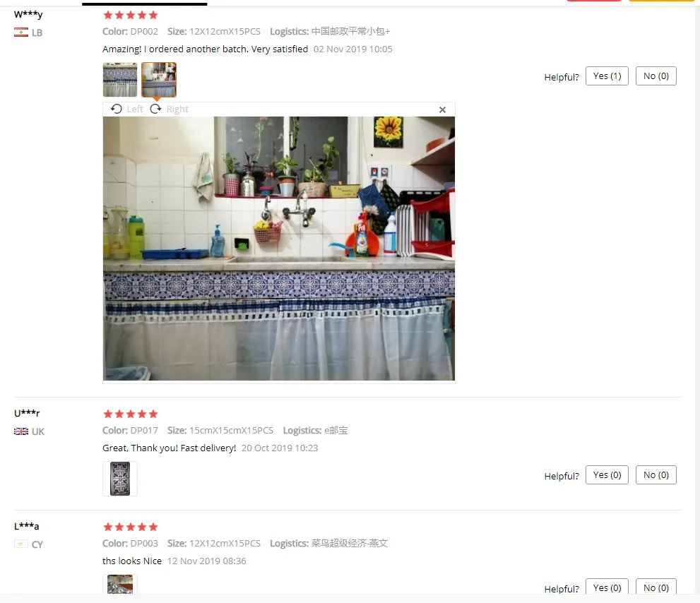Click the Cyprus flag icon beside CY
This screenshot has width=700, height=603.
coord(21,544)
